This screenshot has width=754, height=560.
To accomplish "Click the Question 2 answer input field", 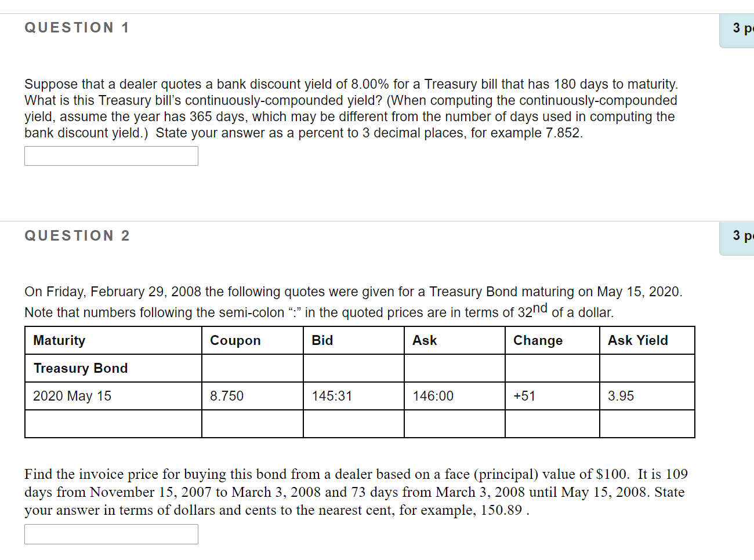I will [x=111, y=533].
